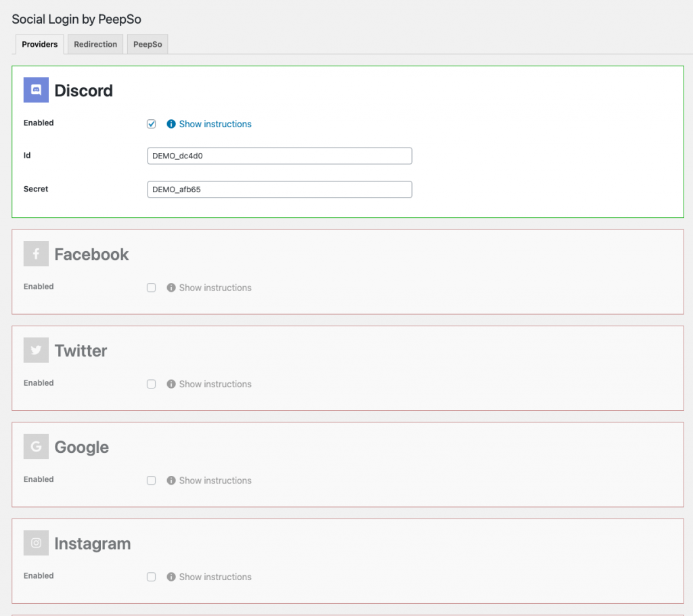The width and height of the screenshot is (693, 616).
Task: Click the info icon in Twitter section
Action: pyautogui.click(x=171, y=384)
